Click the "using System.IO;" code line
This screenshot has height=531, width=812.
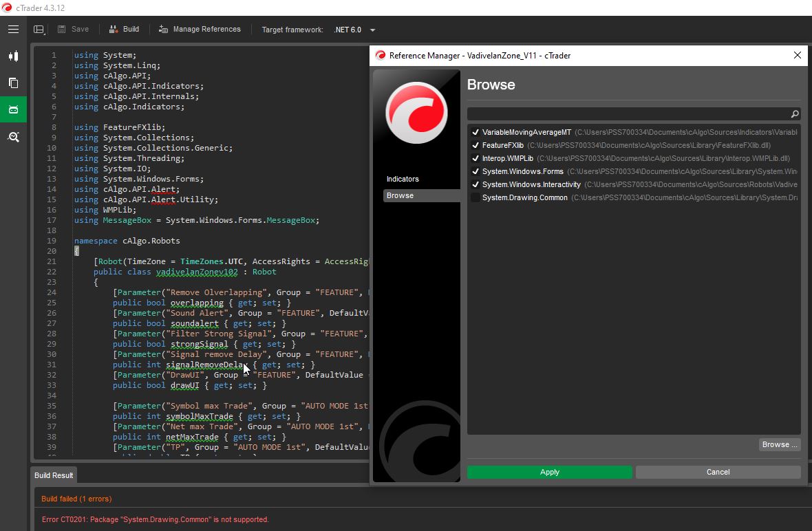(x=112, y=169)
